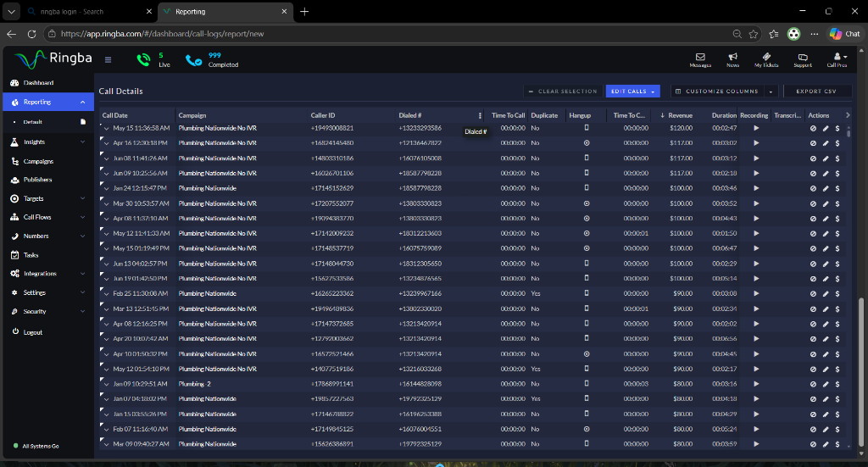This screenshot has height=467, width=868.
Task: Hangup icon for Apr 16 12:30:18 PM row
Action: [x=587, y=142]
